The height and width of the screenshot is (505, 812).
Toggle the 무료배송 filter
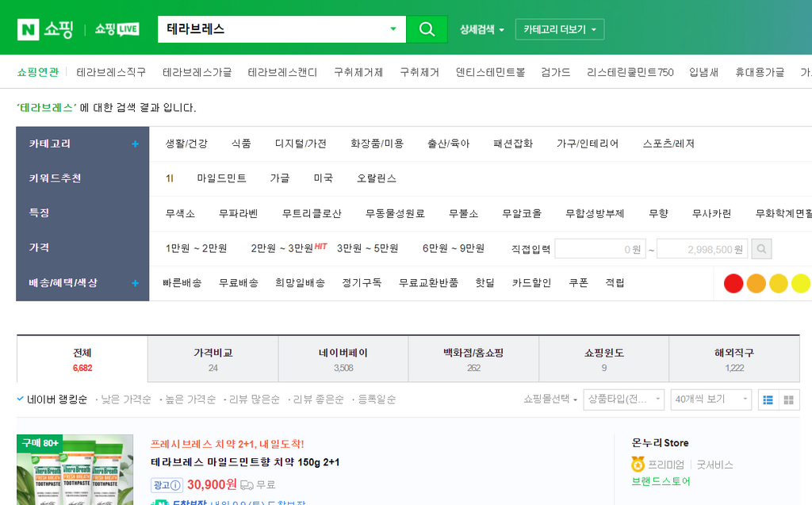coord(238,283)
